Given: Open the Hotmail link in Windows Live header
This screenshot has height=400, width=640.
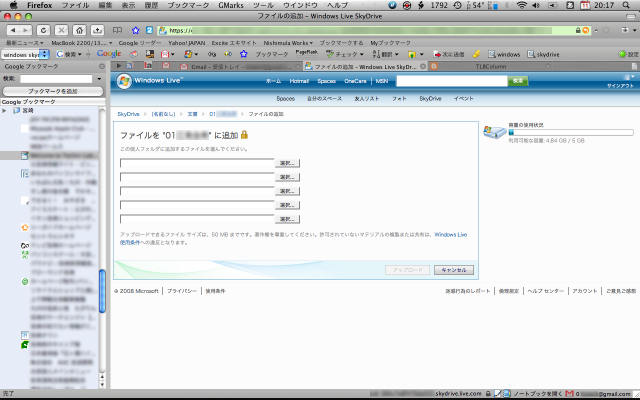Looking at the screenshot, I should click(299, 81).
